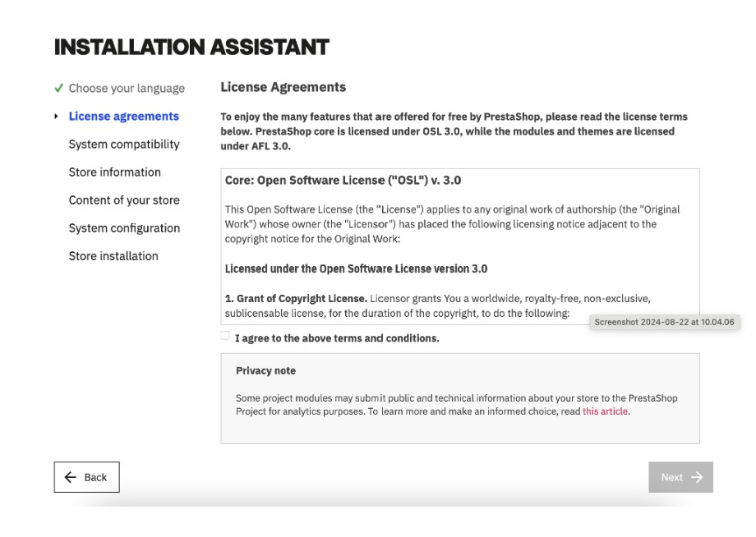Click 'INSTALLATION ASSISTANT' title
Screen dimensions: 756x537
[x=191, y=47]
